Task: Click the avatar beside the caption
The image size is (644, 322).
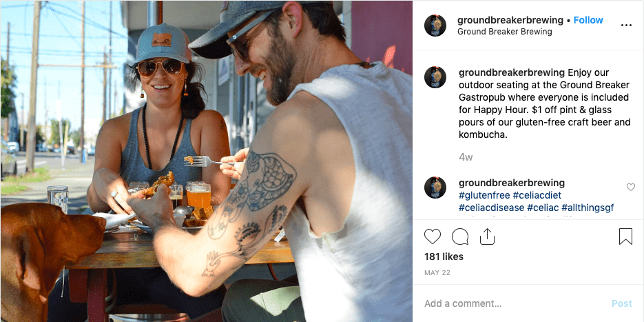Action: tap(435, 77)
